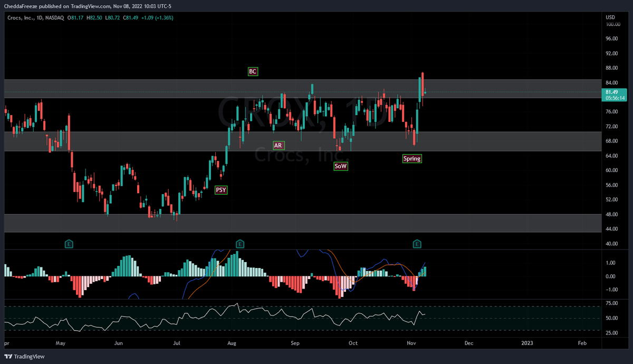Open the TradingView logo link
This screenshot has width=633, height=364.
[x=25, y=357]
